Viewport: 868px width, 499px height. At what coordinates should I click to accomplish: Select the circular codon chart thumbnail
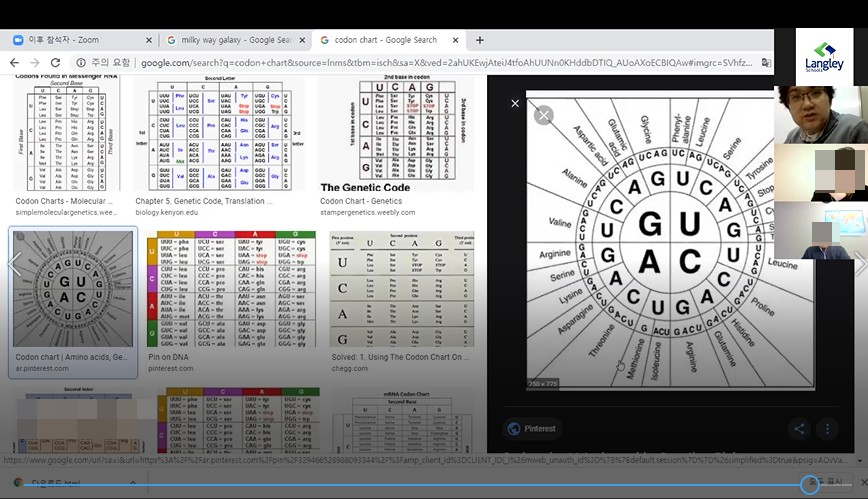point(73,289)
